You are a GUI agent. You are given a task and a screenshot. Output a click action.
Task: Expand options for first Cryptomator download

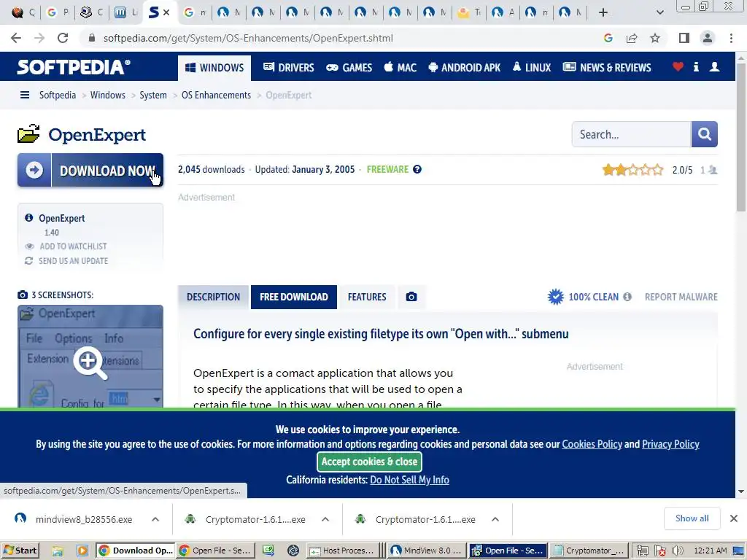pos(325,519)
